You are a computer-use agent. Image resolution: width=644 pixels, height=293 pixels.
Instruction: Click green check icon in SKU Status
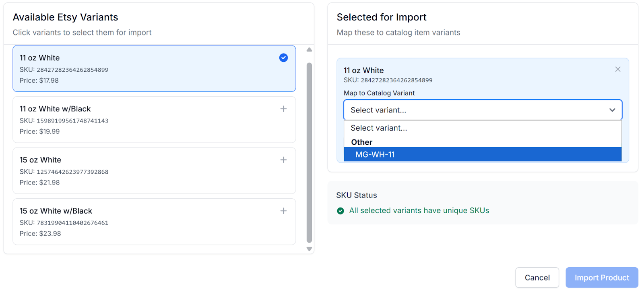pos(341,211)
